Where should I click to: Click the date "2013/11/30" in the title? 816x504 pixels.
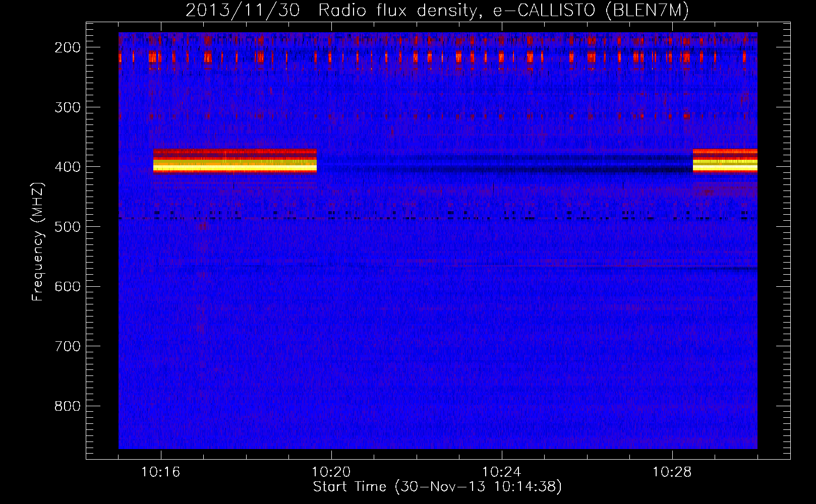pos(243,11)
